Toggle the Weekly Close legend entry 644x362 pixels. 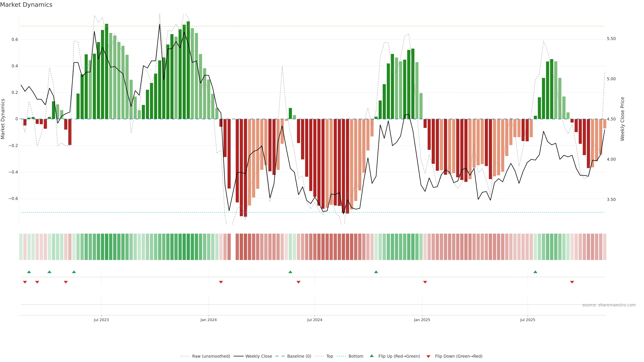click(258, 356)
